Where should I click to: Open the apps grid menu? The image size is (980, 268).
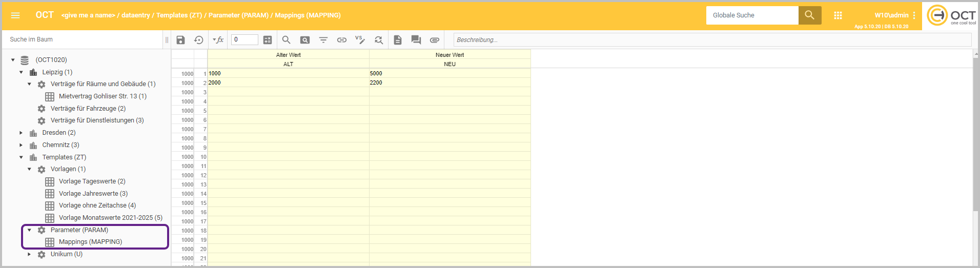pyautogui.click(x=838, y=15)
